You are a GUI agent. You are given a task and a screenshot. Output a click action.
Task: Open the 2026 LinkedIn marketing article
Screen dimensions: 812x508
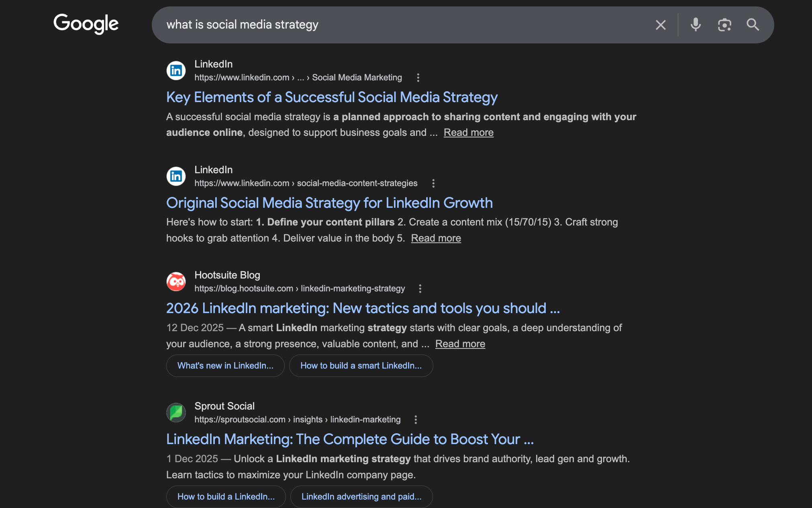point(363,308)
